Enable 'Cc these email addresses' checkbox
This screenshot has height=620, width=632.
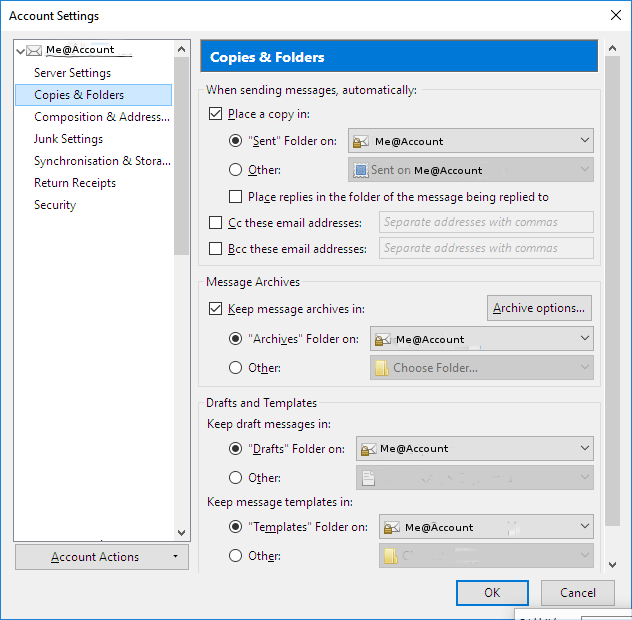[216, 222]
